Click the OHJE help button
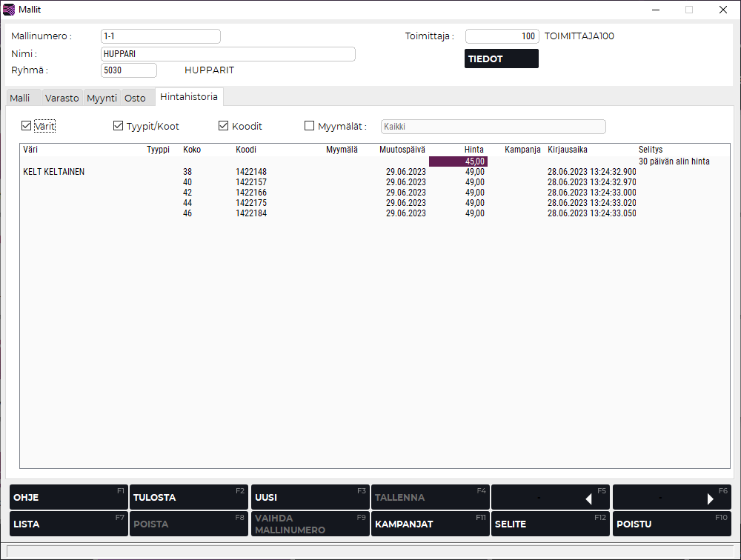 pos(68,498)
